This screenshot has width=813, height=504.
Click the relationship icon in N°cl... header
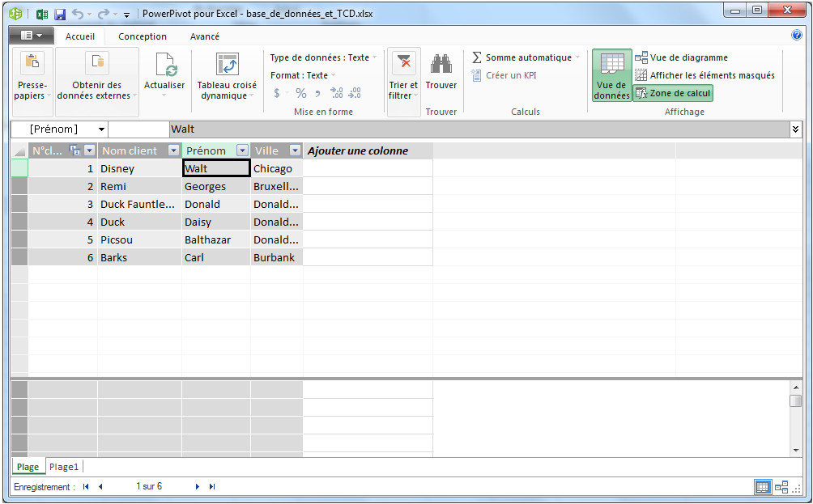[75, 150]
